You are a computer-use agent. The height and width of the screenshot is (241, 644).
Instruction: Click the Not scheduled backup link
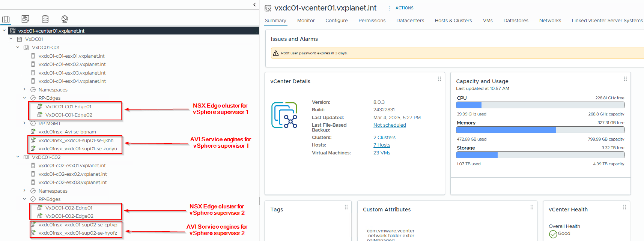tap(390, 125)
